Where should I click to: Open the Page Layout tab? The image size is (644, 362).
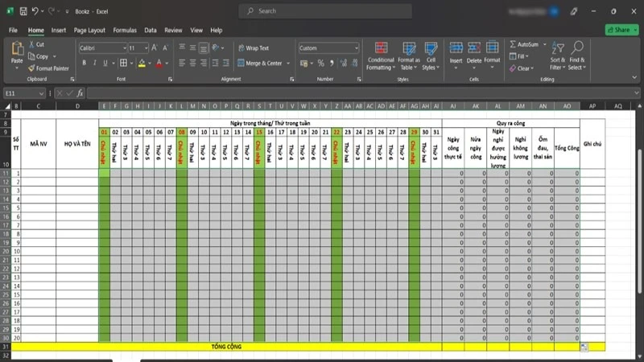tap(89, 31)
